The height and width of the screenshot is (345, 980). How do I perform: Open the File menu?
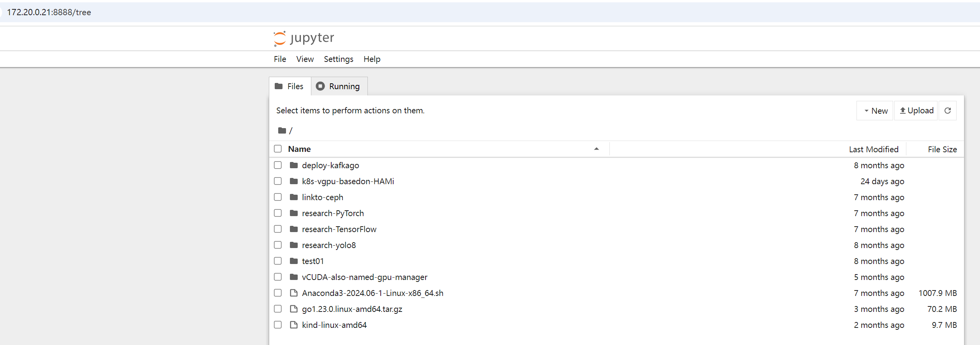pyautogui.click(x=280, y=59)
